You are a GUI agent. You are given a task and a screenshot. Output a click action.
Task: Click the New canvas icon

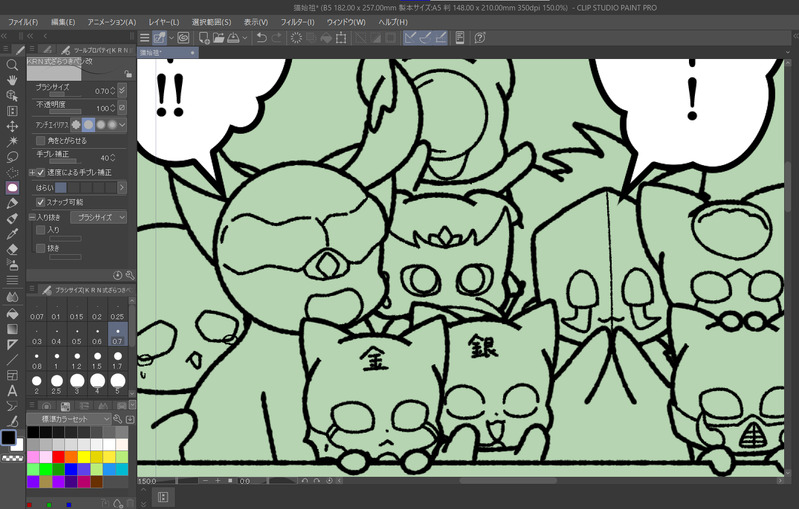coord(203,38)
